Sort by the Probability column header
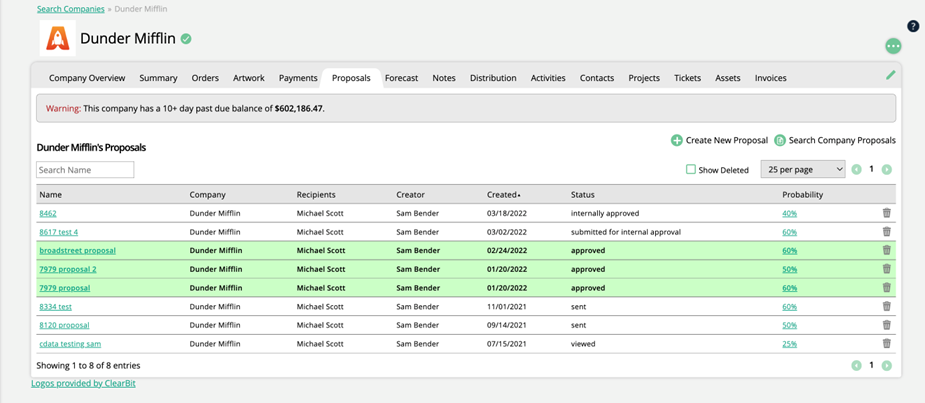The width and height of the screenshot is (925, 403). [x=802, y=195]
